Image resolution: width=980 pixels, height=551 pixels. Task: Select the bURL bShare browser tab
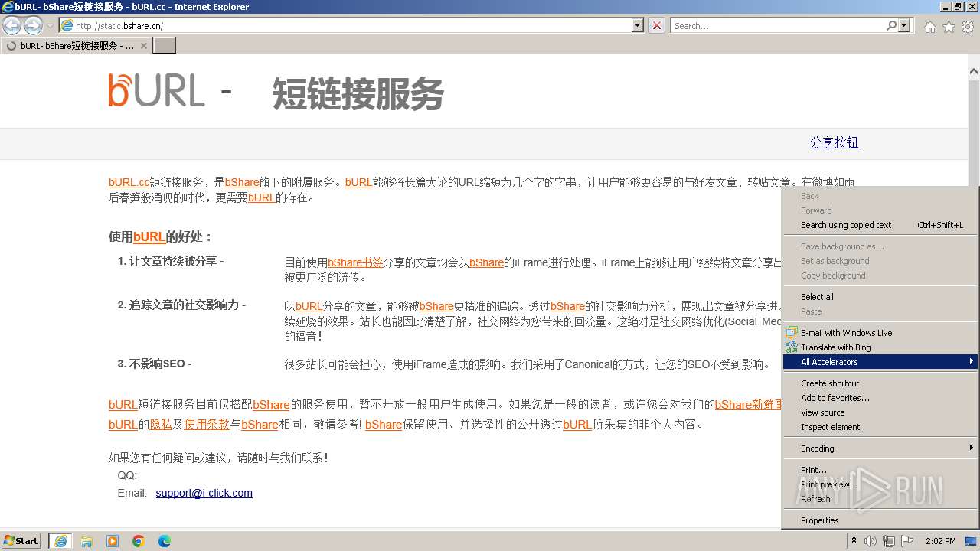coord(76,46)
